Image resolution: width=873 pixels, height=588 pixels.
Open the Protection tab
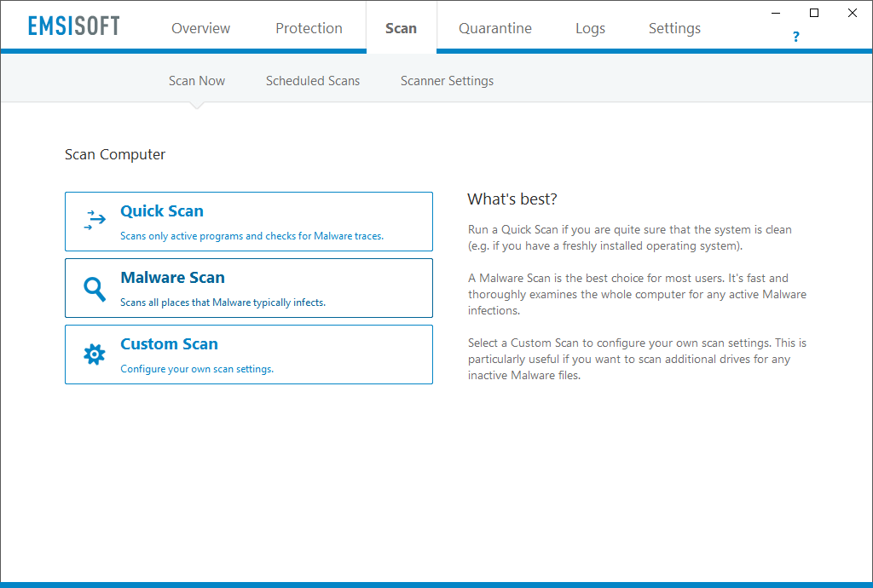click(x=309, y=27)
